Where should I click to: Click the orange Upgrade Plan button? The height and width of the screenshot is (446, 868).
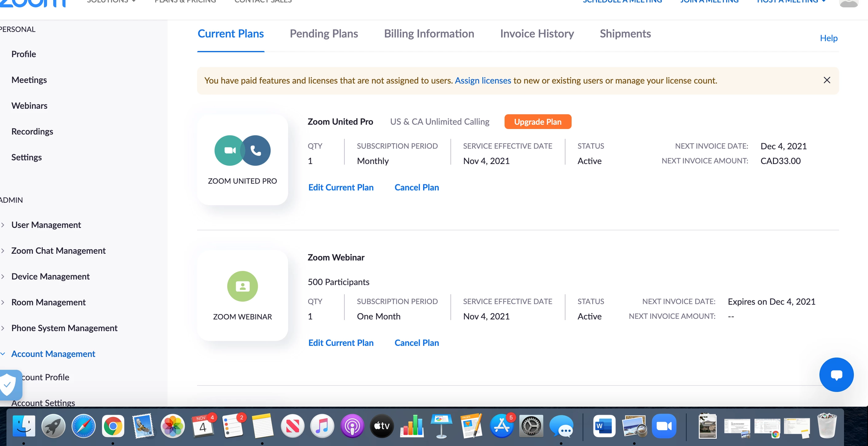click(x=537, y=122)
